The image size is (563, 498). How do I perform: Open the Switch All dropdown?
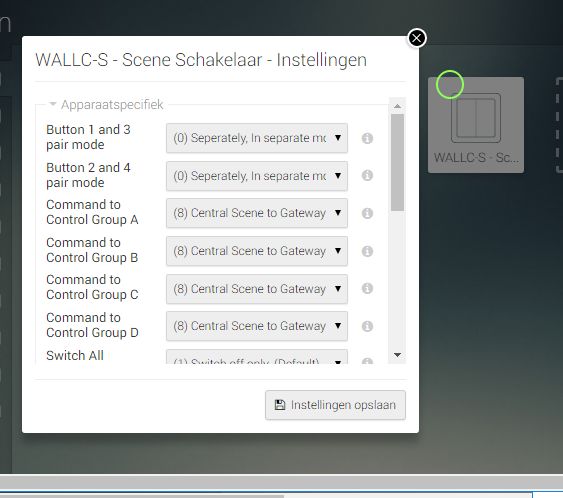[257, 358]
